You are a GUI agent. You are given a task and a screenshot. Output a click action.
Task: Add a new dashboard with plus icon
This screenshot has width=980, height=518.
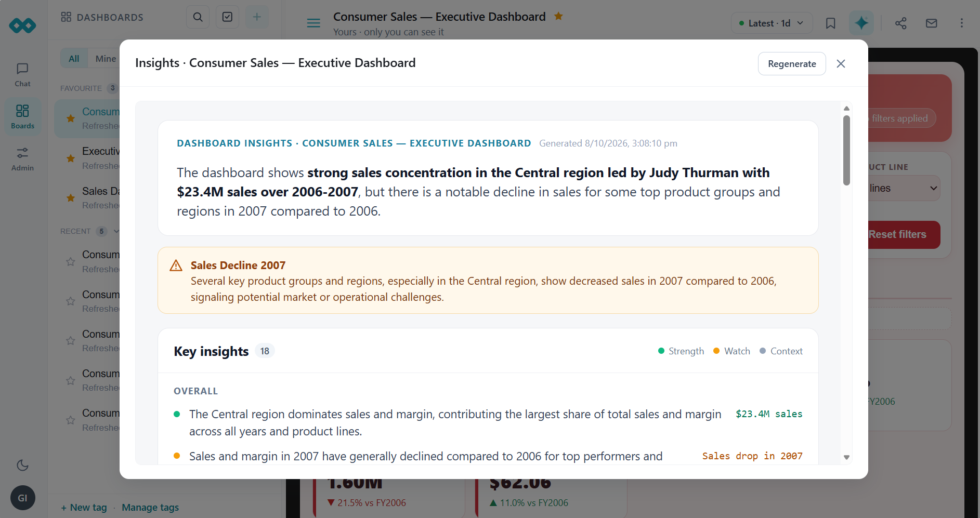(257, 17)
